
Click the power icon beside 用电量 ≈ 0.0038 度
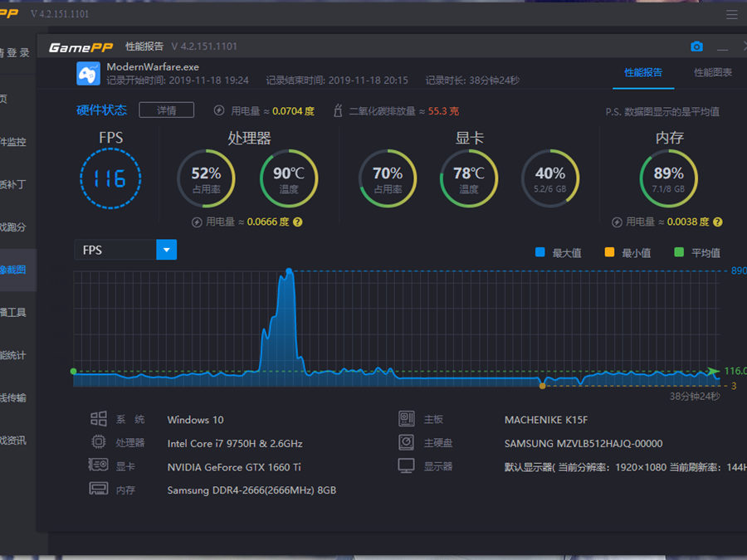pos(617,222)
